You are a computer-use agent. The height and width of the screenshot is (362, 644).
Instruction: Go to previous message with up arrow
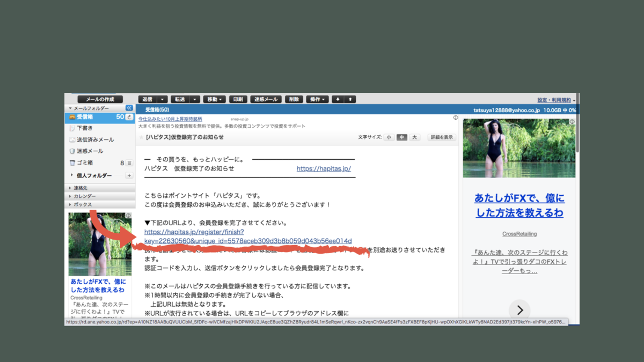click(x=350, y=99)
